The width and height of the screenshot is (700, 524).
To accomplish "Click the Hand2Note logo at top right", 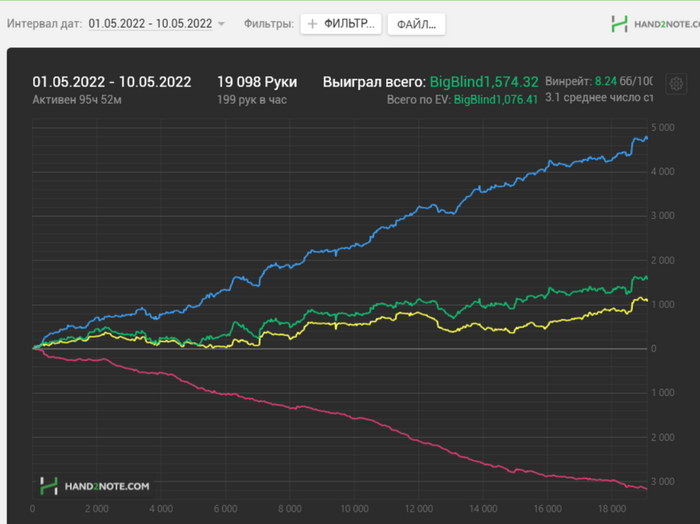I will [655, 24].
